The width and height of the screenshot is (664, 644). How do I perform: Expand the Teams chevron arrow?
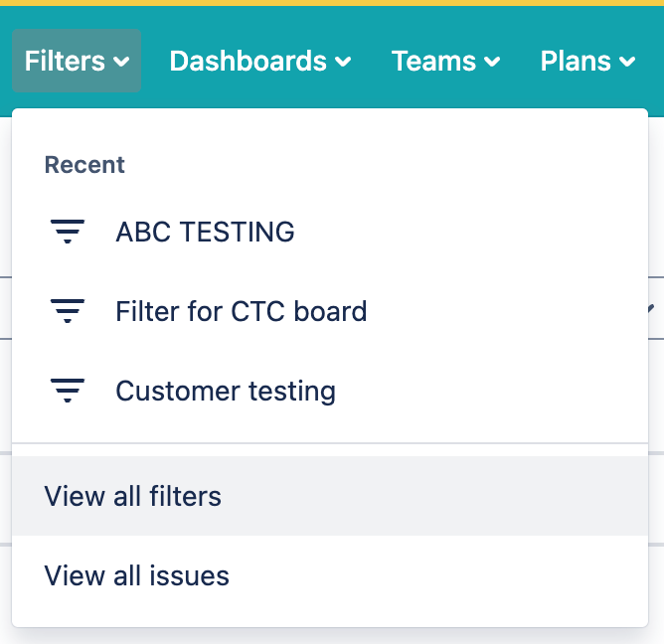pyautogui.click(x=492, y=63)
